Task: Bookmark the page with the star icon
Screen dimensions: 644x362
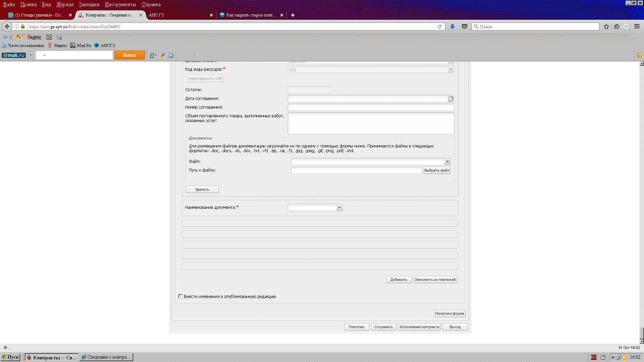Action: tap(606, 26)
